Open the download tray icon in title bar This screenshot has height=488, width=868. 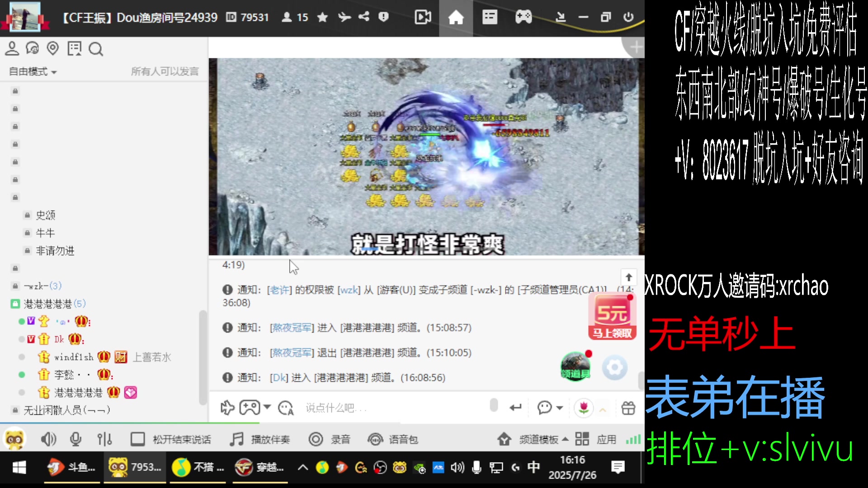click(x=561, y=18)
